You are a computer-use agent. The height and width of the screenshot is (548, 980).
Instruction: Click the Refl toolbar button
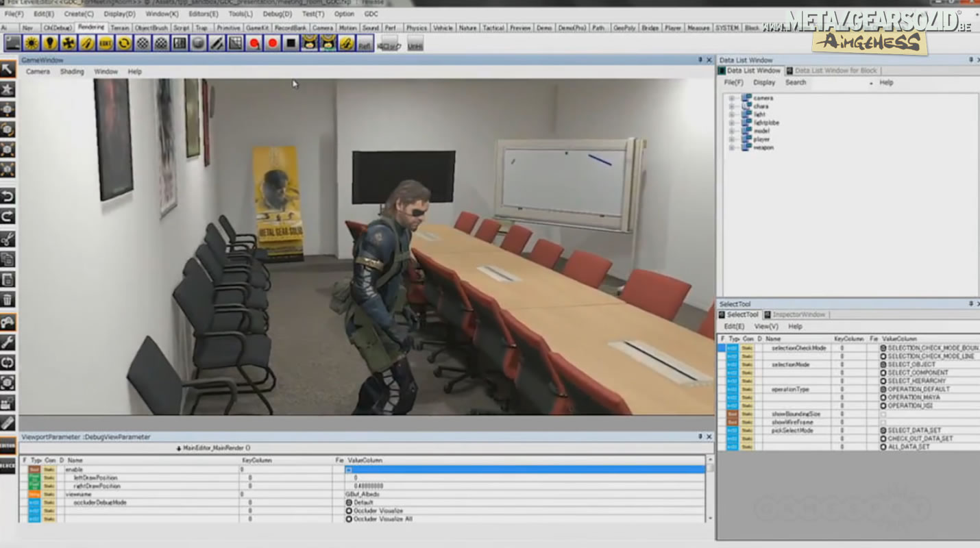[365, 44]
